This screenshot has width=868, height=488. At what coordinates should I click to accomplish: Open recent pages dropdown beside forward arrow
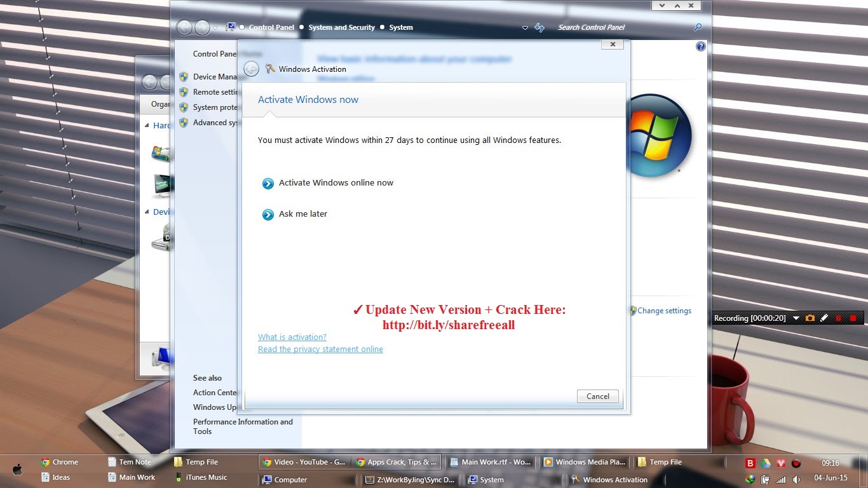215,28
